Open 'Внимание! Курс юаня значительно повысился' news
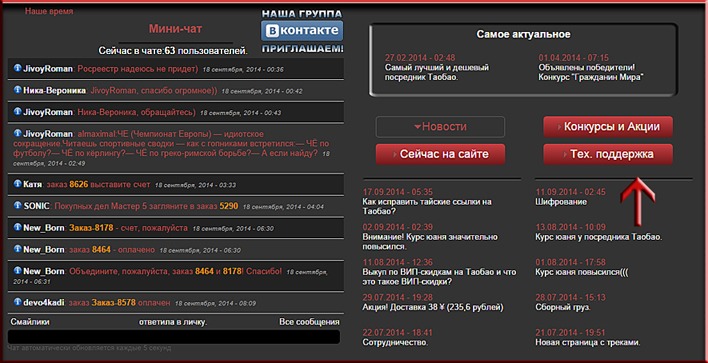This screenshot has width=708, height=363. (x=430, y=242)
